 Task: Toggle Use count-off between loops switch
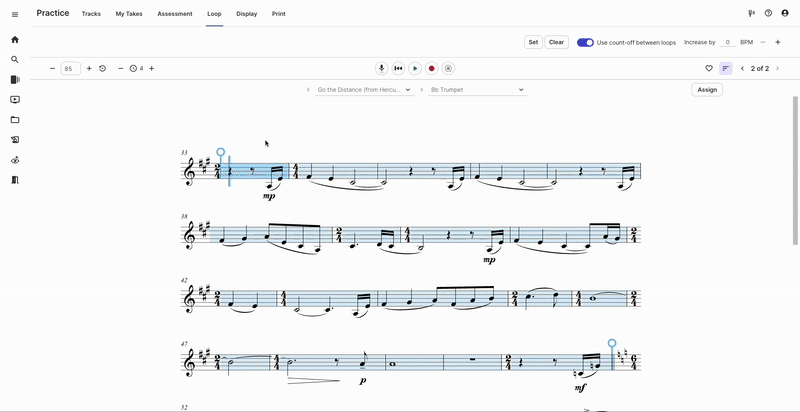(x=585, y=42)
